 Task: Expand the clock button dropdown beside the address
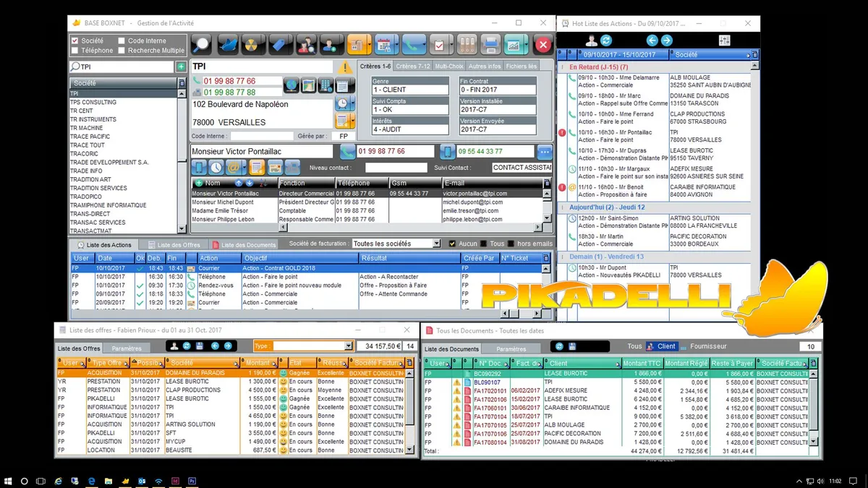pos(352,103)
